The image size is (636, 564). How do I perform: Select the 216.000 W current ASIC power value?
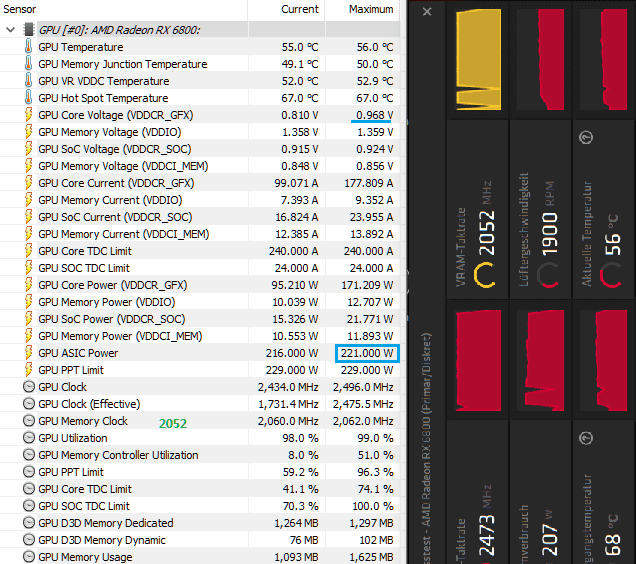point(292,353)
